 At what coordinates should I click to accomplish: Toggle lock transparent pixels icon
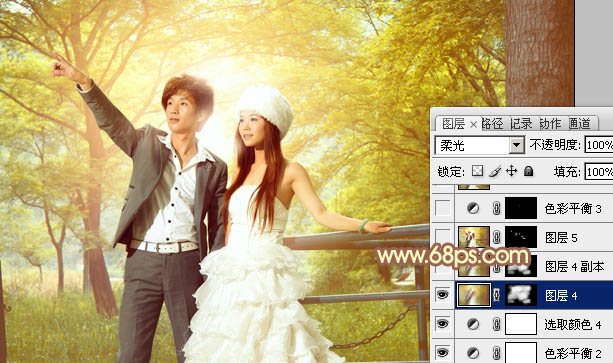coord(477,171)
